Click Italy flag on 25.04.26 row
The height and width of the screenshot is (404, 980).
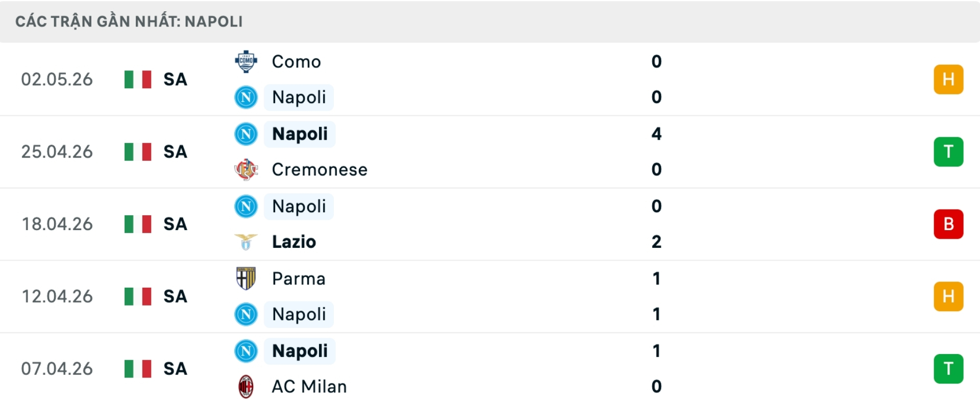coord(138,152)
